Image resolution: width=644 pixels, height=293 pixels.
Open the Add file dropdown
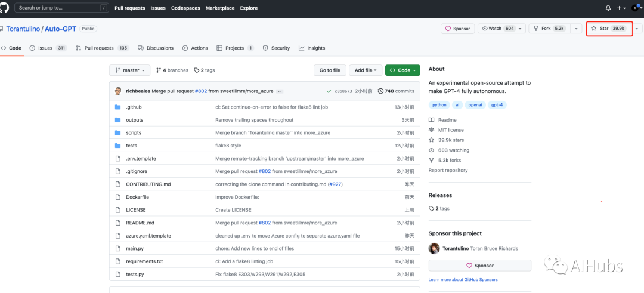(x=366, y=70)
